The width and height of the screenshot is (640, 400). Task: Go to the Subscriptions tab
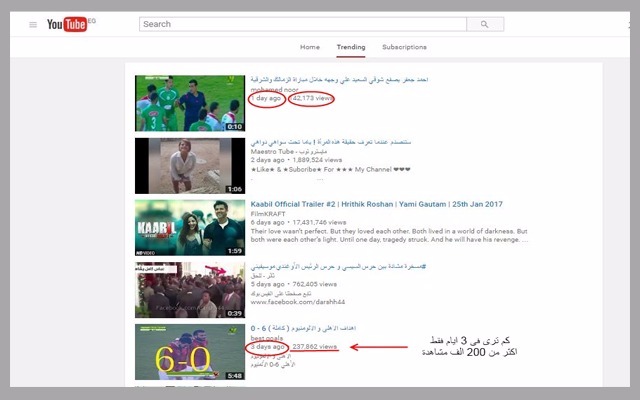[404, 47]
